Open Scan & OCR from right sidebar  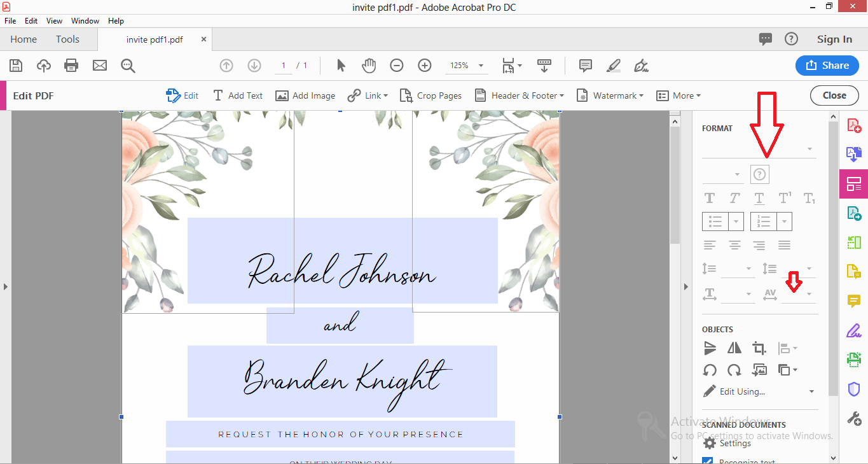[x=853, y=360]
